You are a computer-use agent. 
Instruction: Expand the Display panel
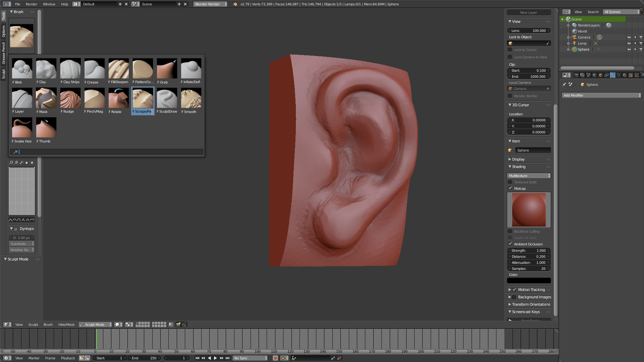(518, 159)
